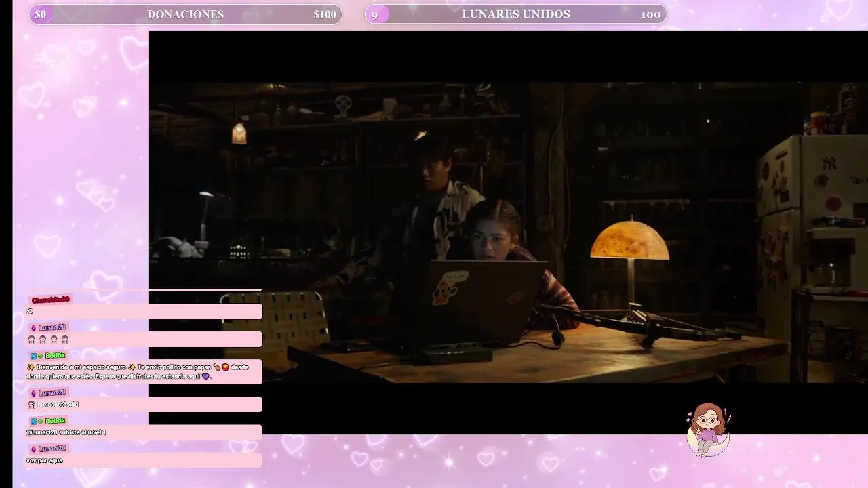The height and width of the screenshot is (488, 868).
Task: Click the chat message with four girl emotes
Action: click(x=144, y=339)
